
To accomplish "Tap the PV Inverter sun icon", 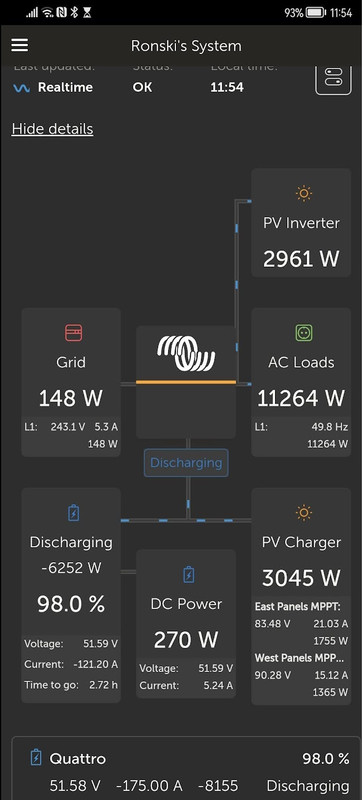I will 304,193.
